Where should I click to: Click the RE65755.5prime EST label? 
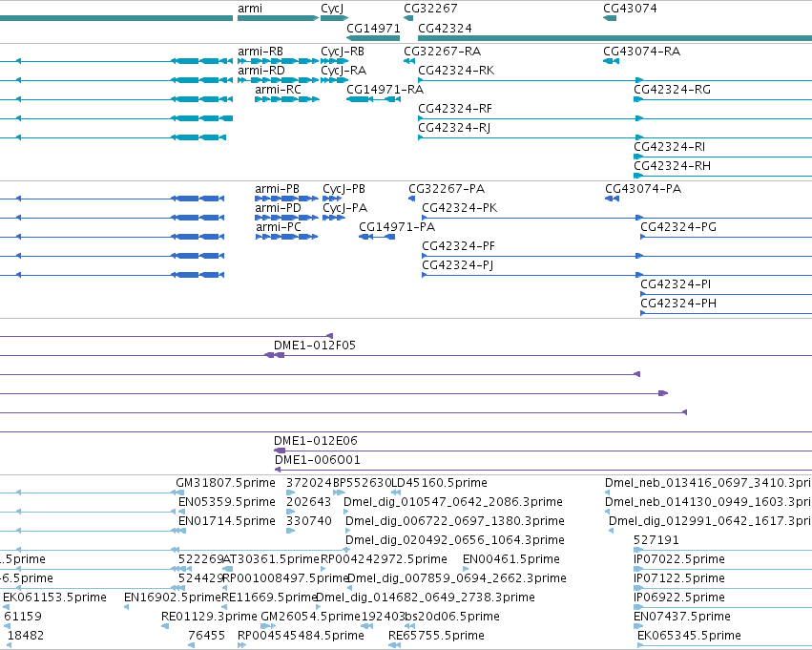pyautogui.click(x=436, y=637)
